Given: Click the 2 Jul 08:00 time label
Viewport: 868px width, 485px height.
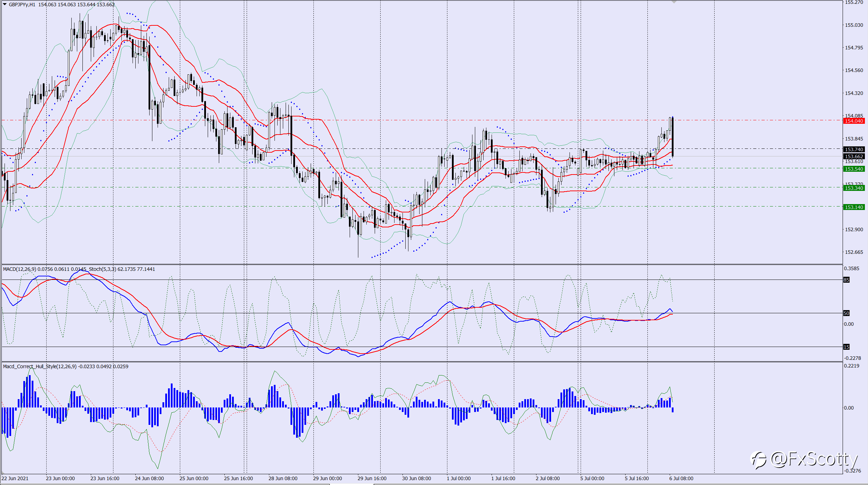Looking at the screenshot, I should point(548,478).
